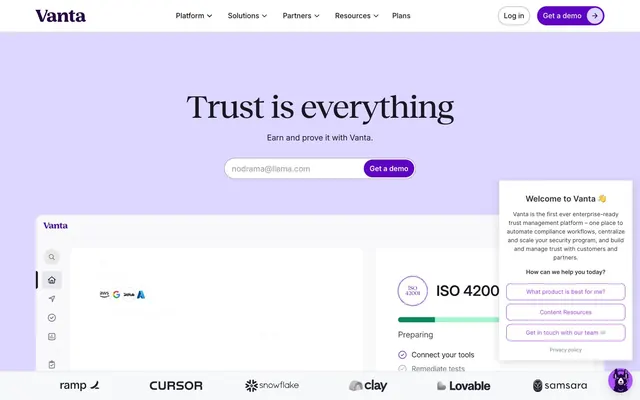
Task: Expand the Resources dropdown menu
Action: pyautogui.click(x=357, y=16)
